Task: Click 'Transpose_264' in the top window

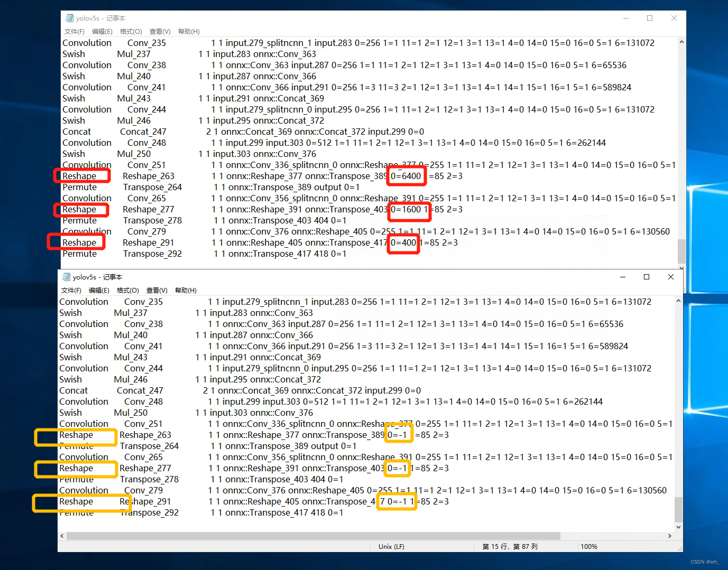Action: tap(152, 187)
